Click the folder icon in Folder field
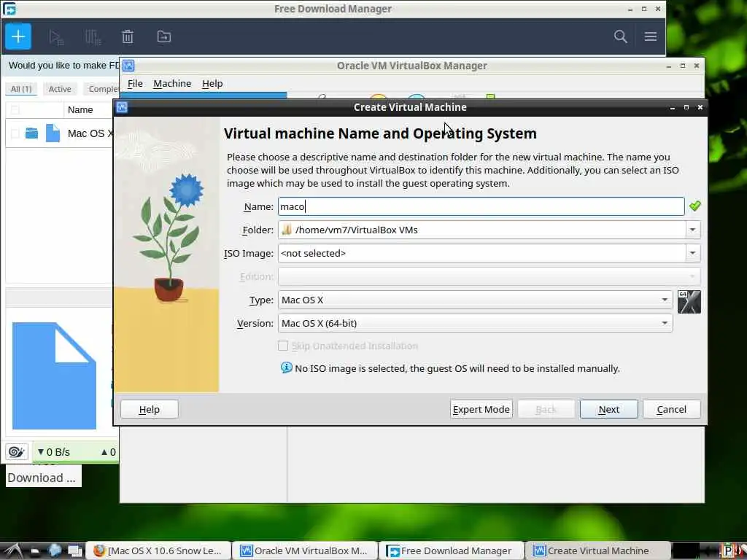The height and width of the screenshot is (560, 747). [286, 230]
